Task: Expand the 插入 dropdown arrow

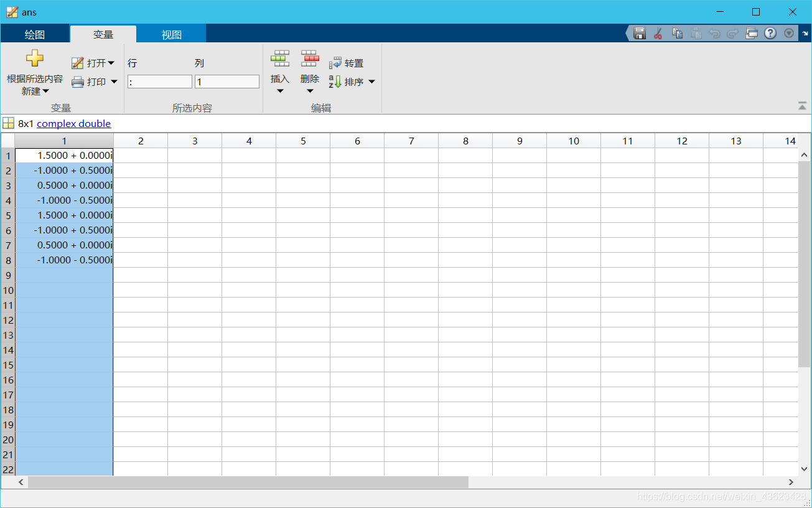Action: 280,92
